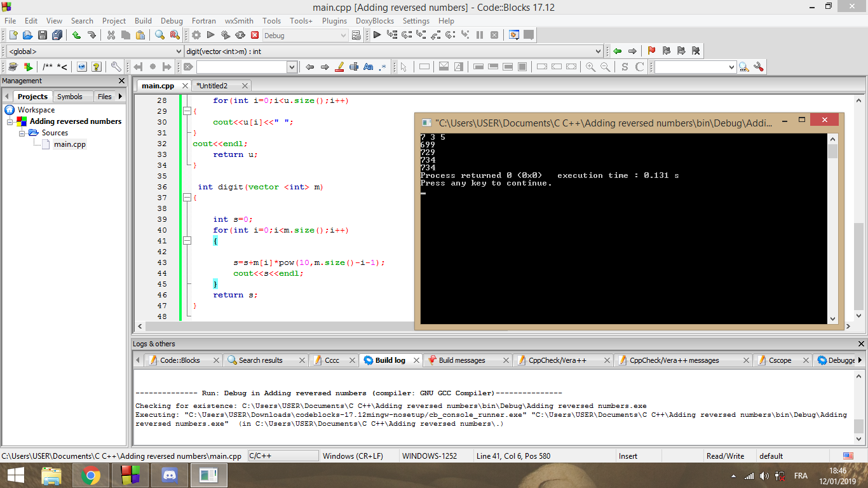Fold the code block at line 37

[x=187, y=198]
